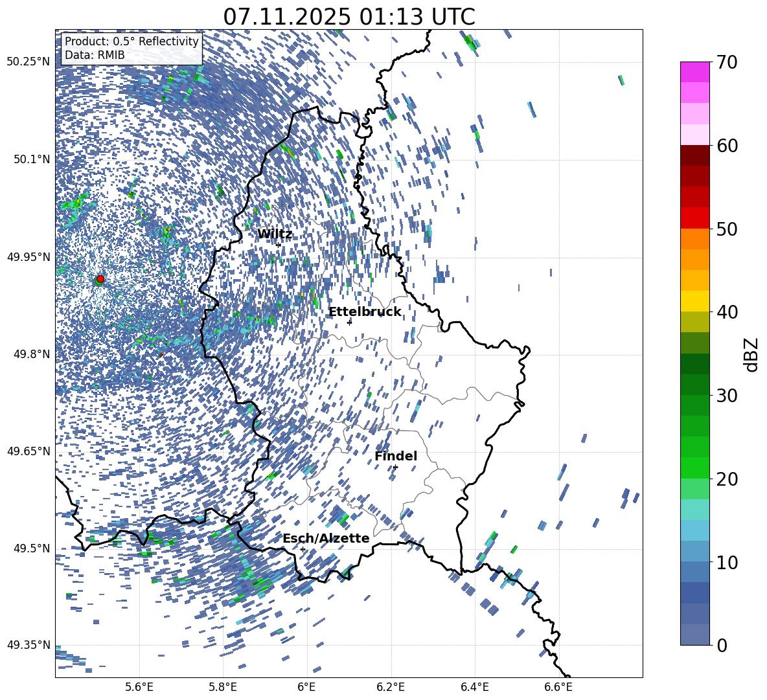Click the colorbar tick label 50
Image resolution: width=767 pixels, height=700 pixels.
pyautogui.click(x=727, y=229)
